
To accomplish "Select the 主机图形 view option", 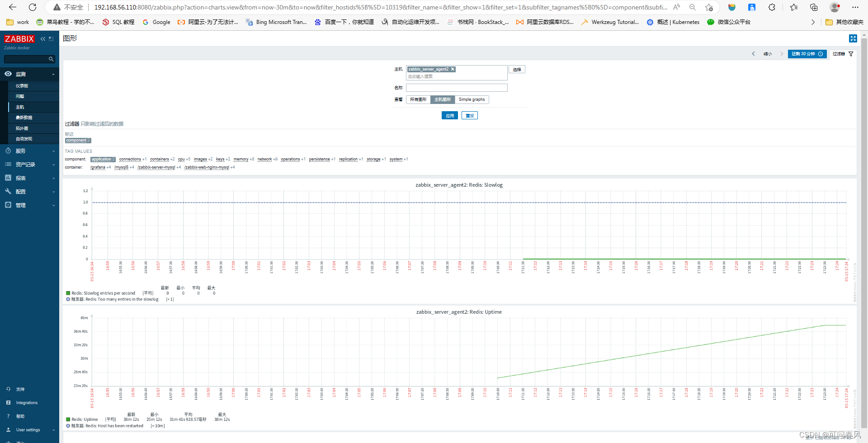I will 443,99.
